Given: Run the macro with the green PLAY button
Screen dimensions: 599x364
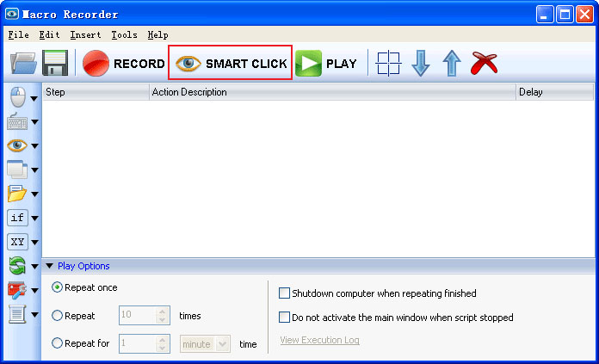Looking at the screenshot, I should point(326,63).
